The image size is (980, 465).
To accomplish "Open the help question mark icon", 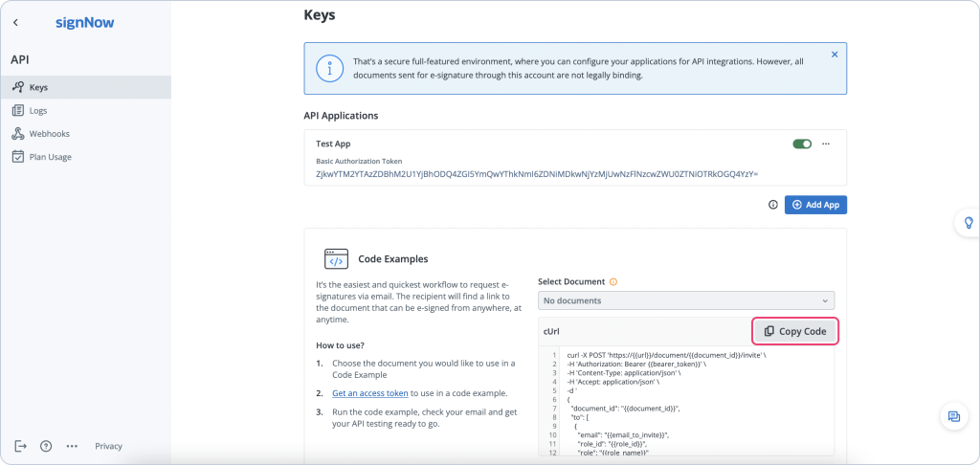I will 46,446.
